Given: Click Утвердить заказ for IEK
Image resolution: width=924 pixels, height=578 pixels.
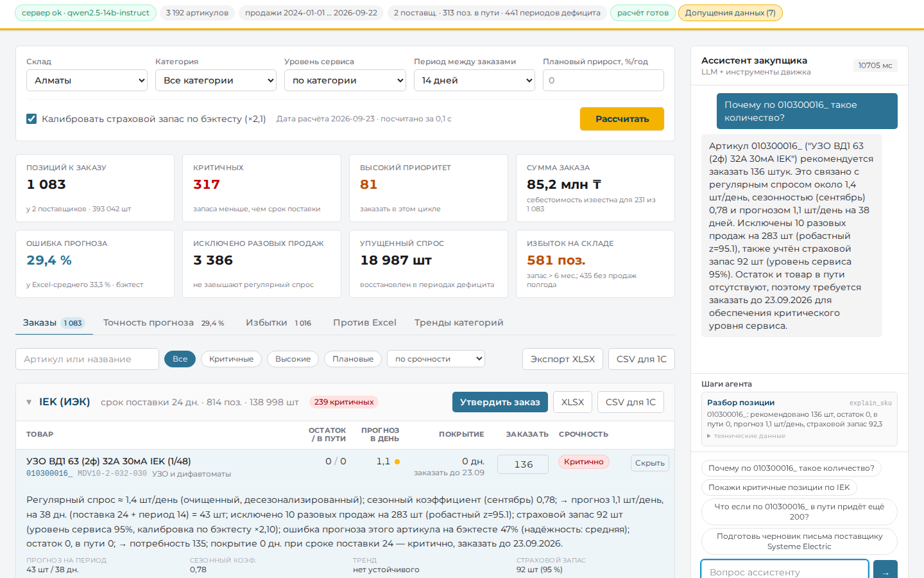Looking at the screenshot, I should [500, 402].
